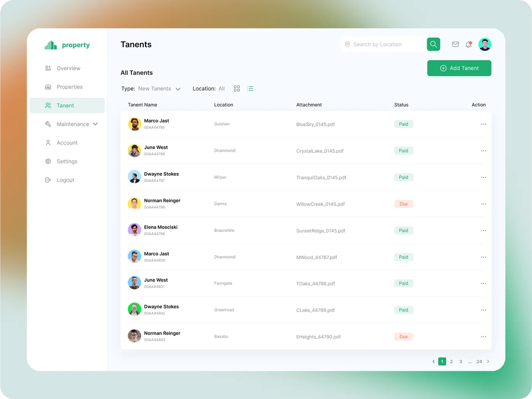Open BlueSky_0145.pdf attachment
The height and width of the screenshot is (399, 532).
click(315, 124)
